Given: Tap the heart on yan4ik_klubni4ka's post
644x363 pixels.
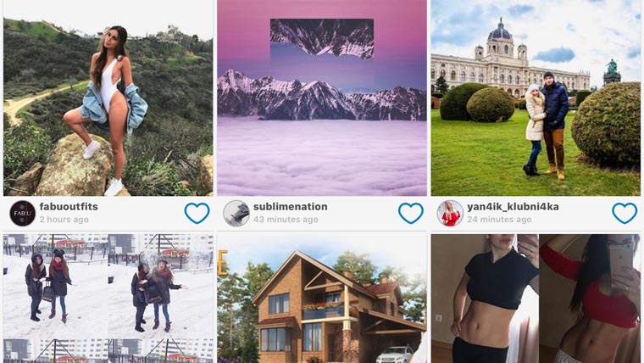Looking at the screenshot, I should [625, 213].
